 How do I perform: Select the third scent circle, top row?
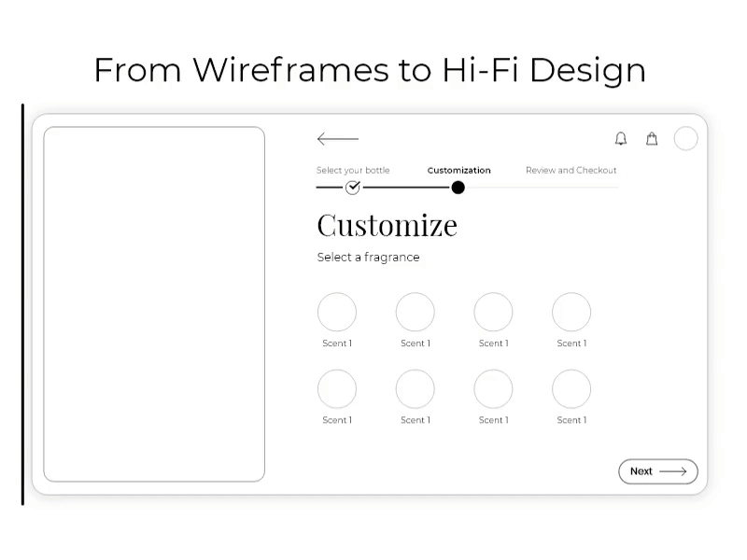point(492,312)
